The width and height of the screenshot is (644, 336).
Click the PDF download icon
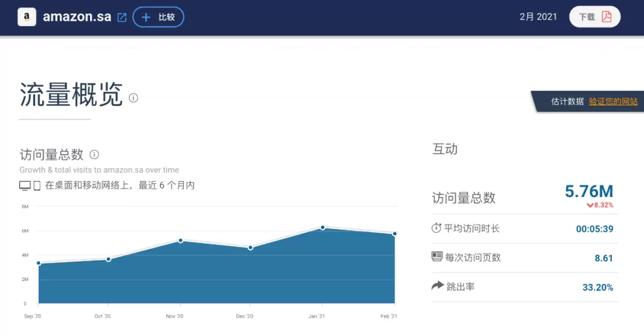pos(606,17)
